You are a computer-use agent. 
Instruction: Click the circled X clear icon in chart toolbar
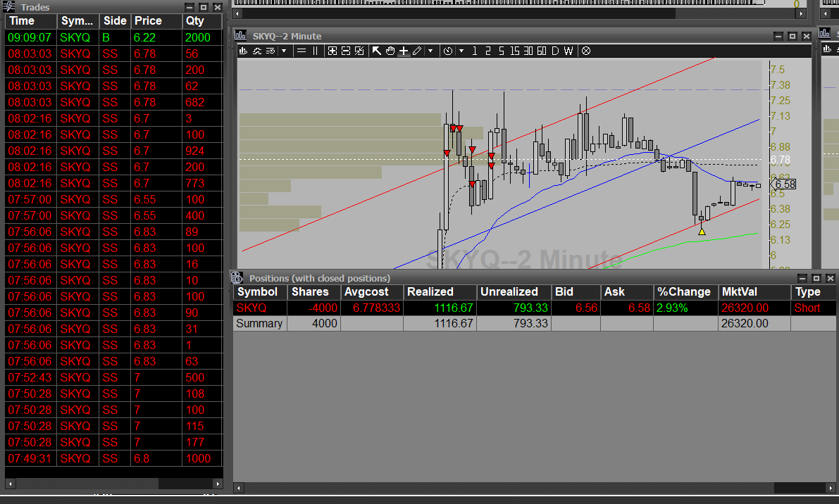(x=586, y=51)
